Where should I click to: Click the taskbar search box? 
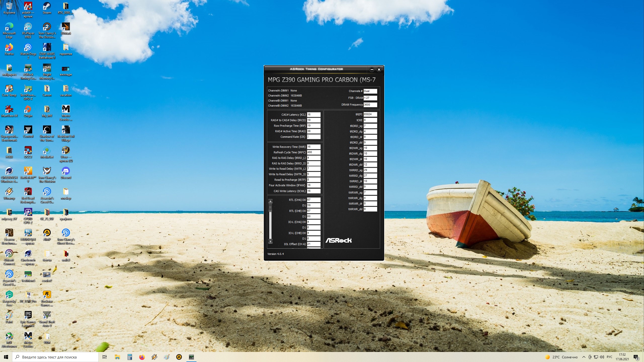click(x=55, y=357)
